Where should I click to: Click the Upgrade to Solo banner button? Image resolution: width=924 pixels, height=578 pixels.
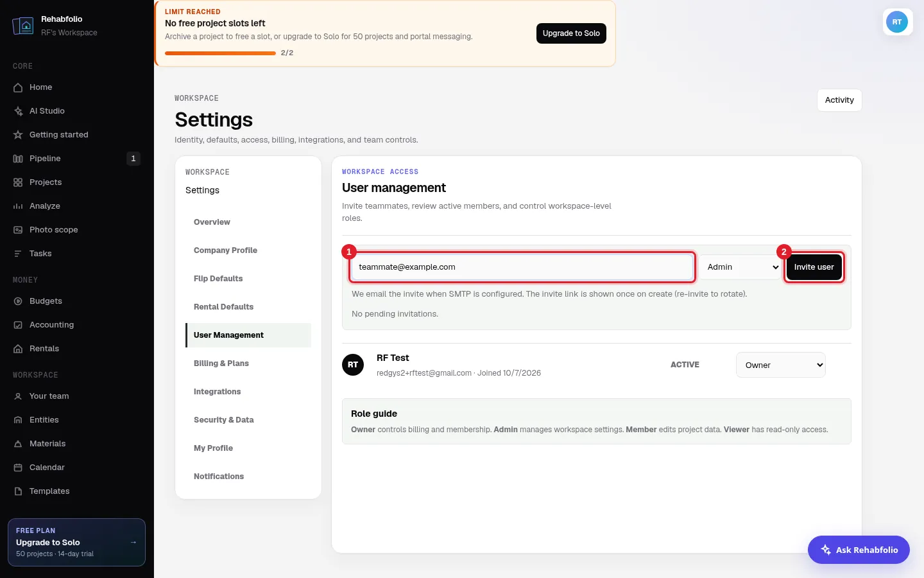[x=571, y=33]
